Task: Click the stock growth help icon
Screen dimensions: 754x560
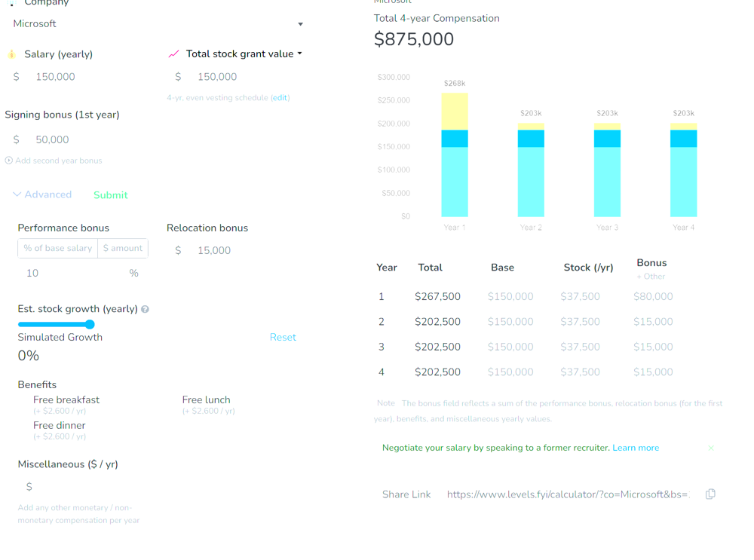Action: pyautogui.click(x=146, y=309)
